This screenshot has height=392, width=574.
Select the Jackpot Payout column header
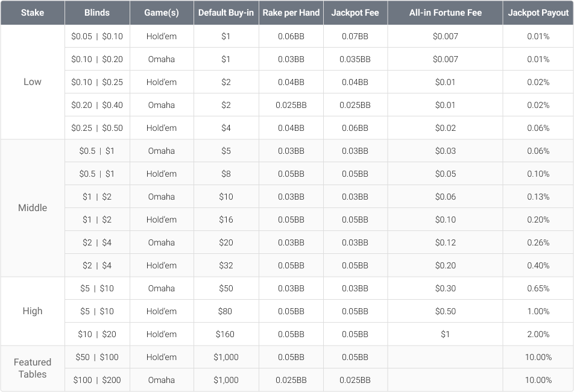(x=537, y=13)
